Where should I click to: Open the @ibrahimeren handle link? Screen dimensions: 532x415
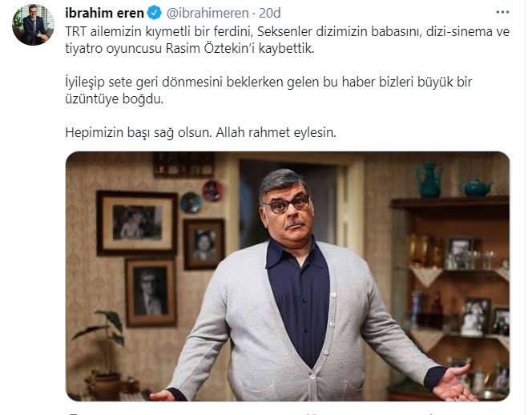click(208, 14)
